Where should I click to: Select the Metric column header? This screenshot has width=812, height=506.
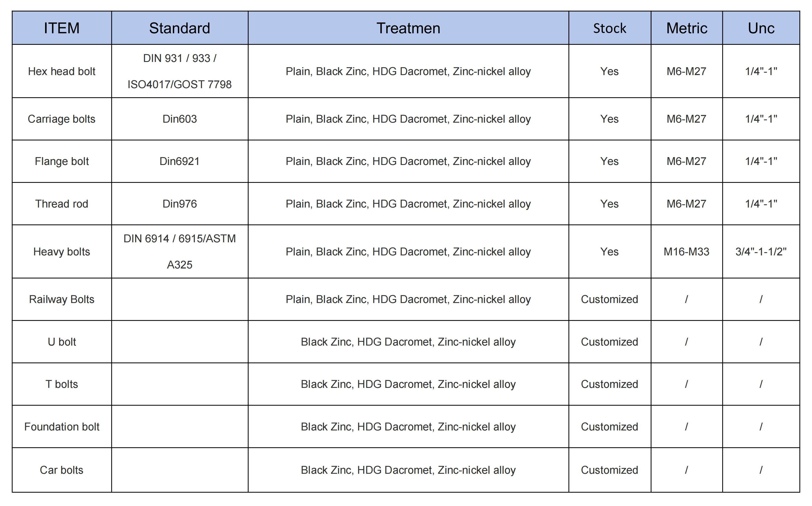[x=687, y=28]
